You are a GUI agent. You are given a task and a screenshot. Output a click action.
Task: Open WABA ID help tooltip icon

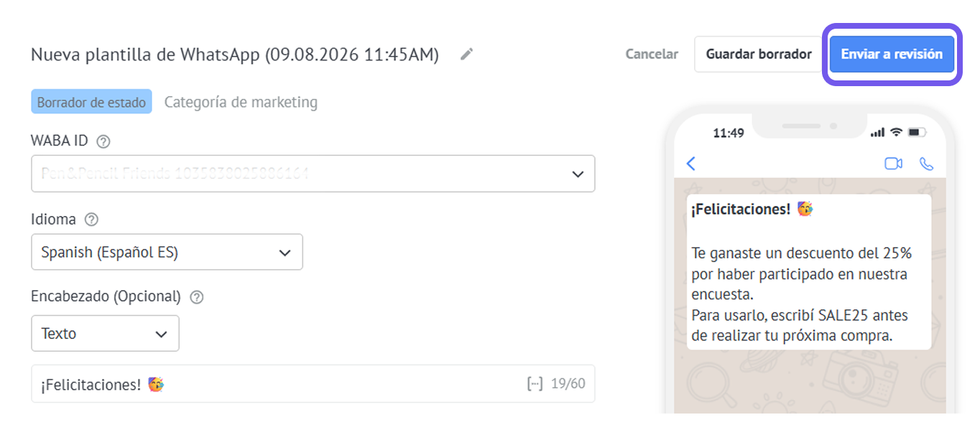tap(103, 141)
